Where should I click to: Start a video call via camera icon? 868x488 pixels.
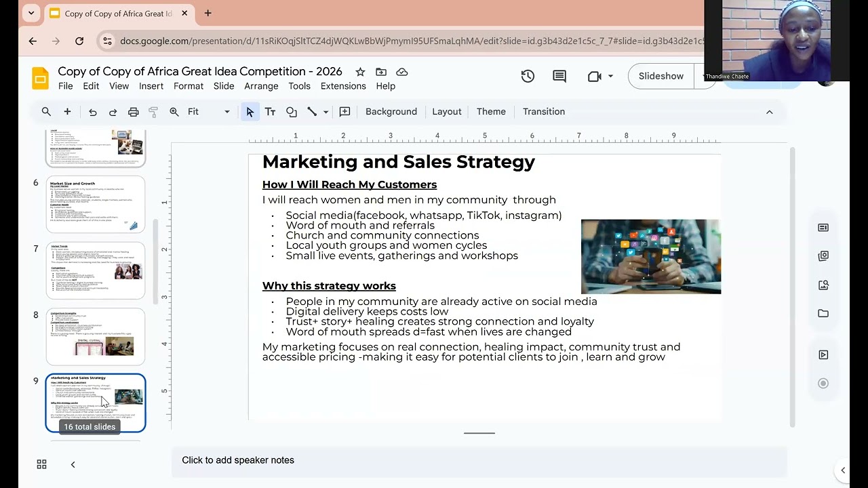pyautogui.click(x=595, y=77)
